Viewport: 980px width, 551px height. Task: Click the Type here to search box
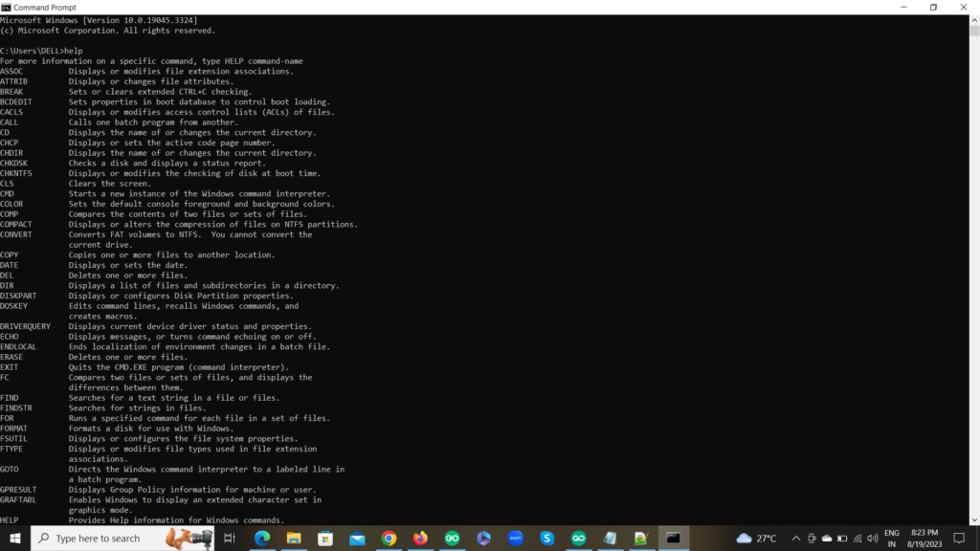click(122, 538)
